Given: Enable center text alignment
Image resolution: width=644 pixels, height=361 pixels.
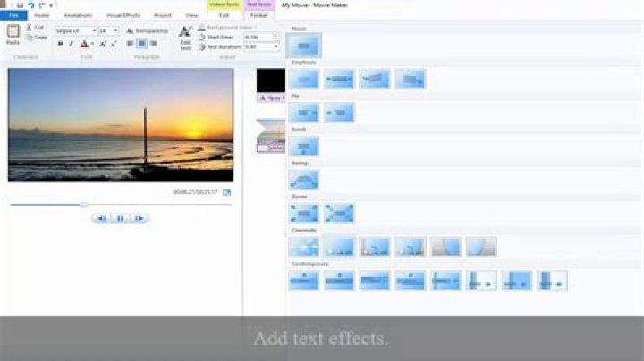Looking at the screenshot, I should (x=141, y=44).
